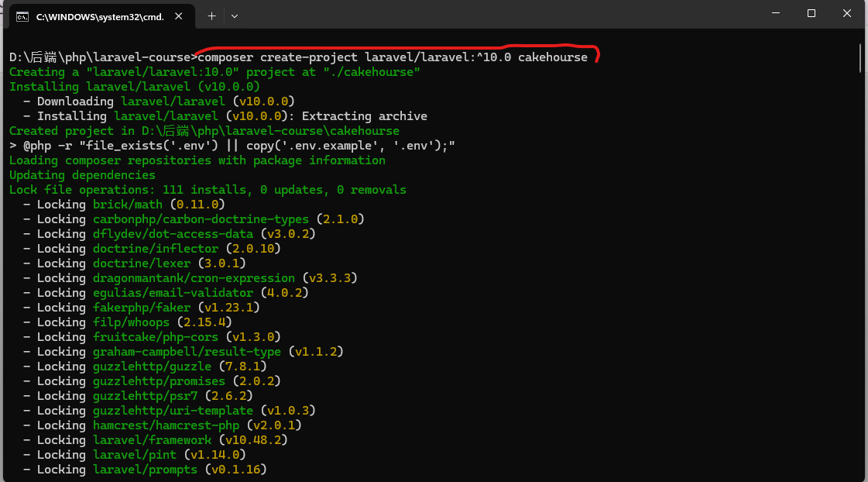Click "Lock file operations: 111 installs" line
This screenshot has height=482, width=868.
(x=208, y=190)
